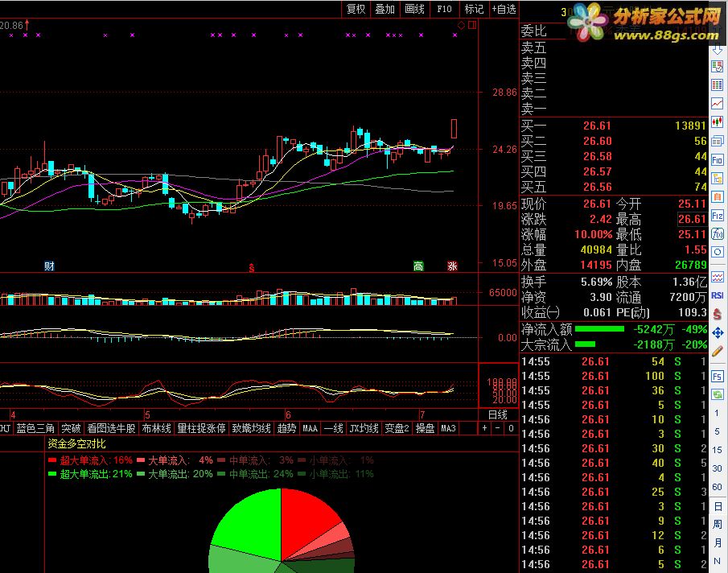Click the 大单流入 pink legend swatch

pyautogui.click(x=141, y=460)
